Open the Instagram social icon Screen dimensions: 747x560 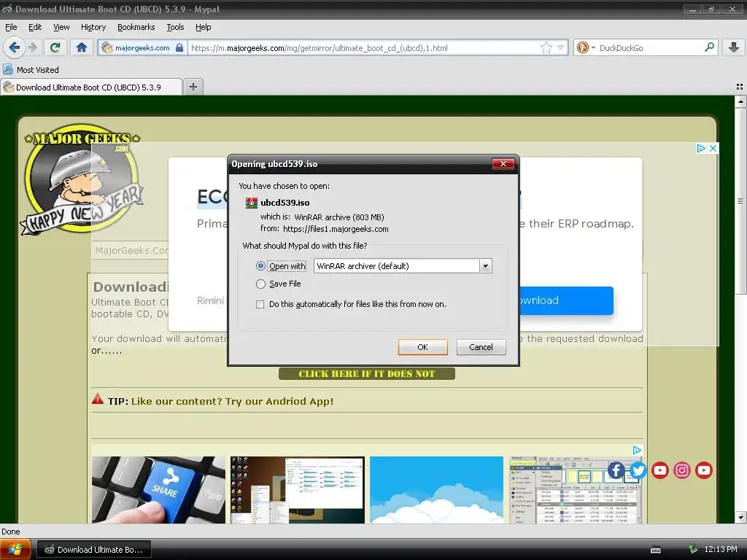tap(682, 470)
